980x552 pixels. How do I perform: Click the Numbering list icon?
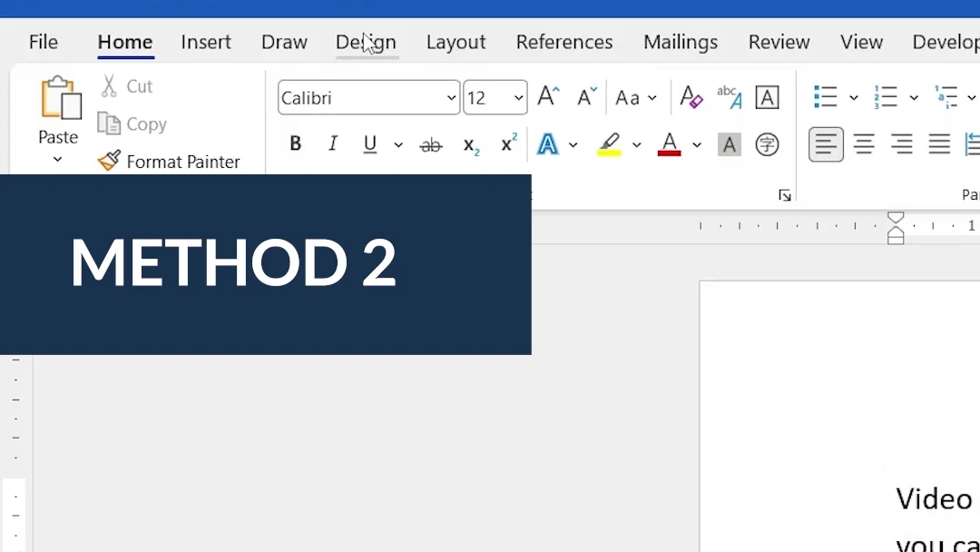(x=886, y=97)
